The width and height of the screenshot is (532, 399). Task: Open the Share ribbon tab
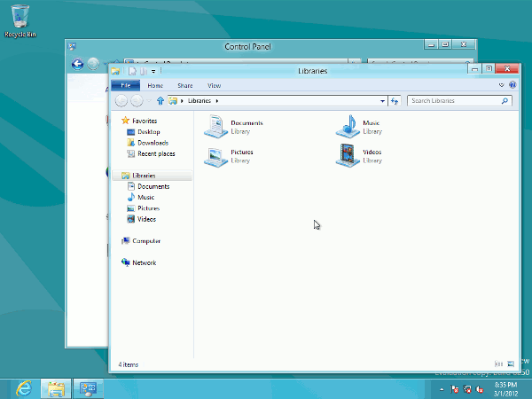[x=185, y=85]
